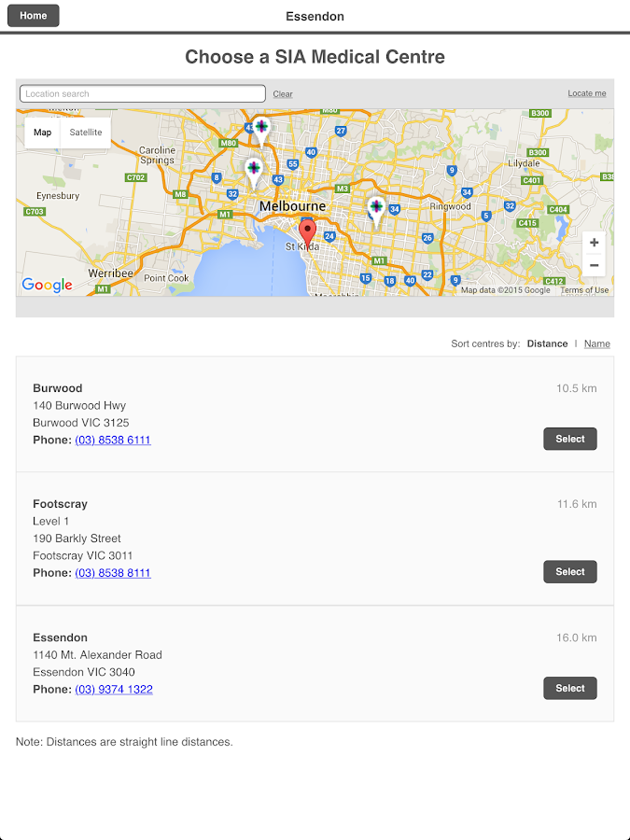Click the clinic marker near Footscray on map

coord(254,173)
